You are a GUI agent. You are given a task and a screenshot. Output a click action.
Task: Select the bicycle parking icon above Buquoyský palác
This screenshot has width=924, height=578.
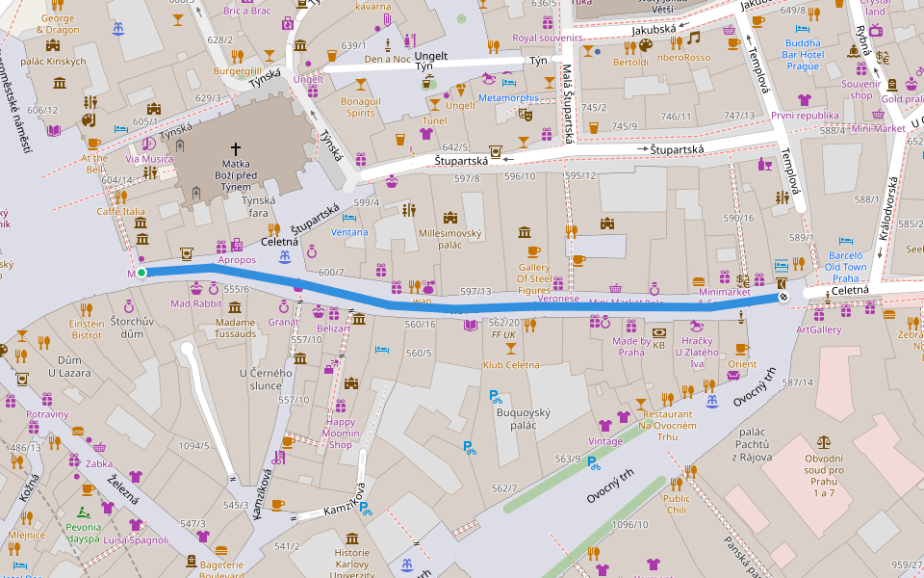496,395
